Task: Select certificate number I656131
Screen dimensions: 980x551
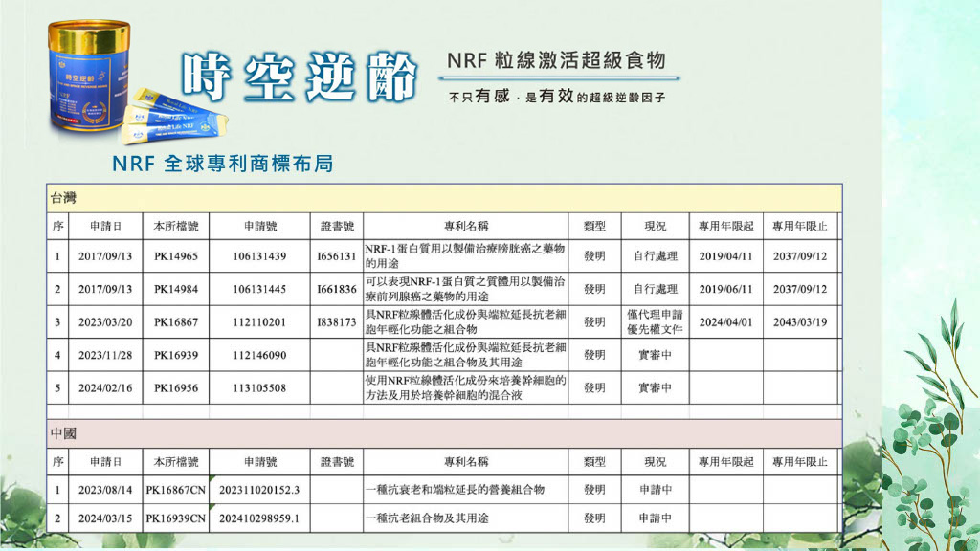Action: 337,256
